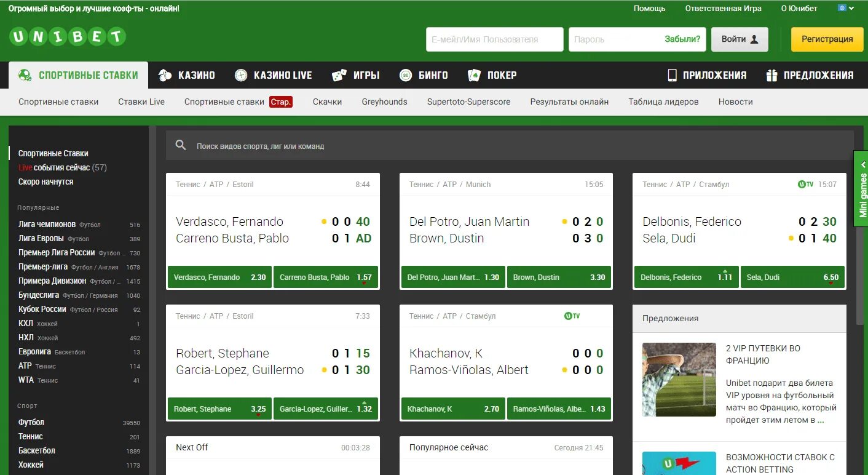Open the Бинго tab

click(424, 75)
